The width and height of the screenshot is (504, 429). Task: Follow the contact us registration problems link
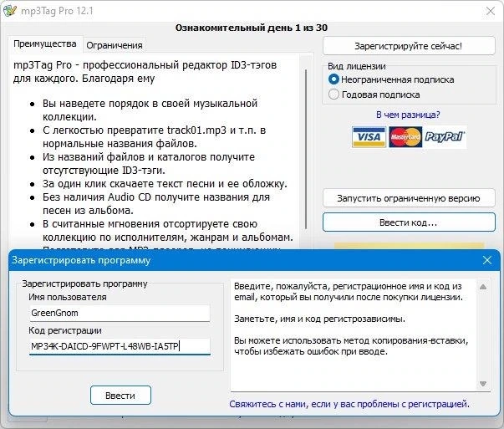click(x=349, y=404)
